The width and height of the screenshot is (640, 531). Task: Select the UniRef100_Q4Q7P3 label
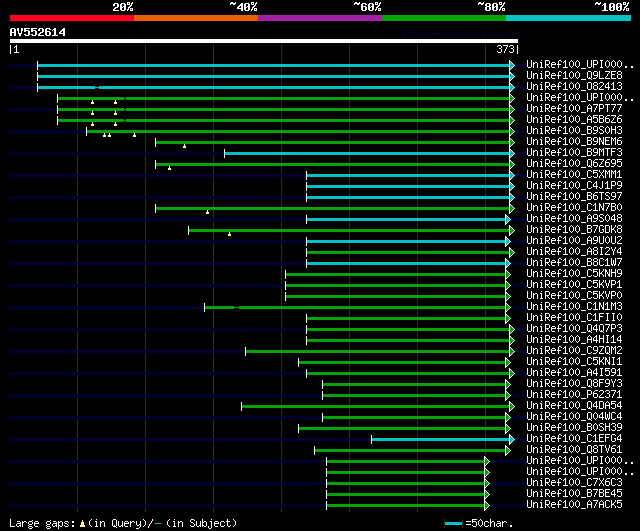(574, 329)
